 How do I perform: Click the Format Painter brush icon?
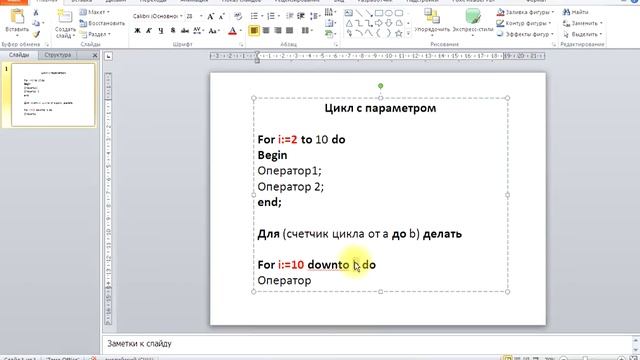tap(36, 34)
